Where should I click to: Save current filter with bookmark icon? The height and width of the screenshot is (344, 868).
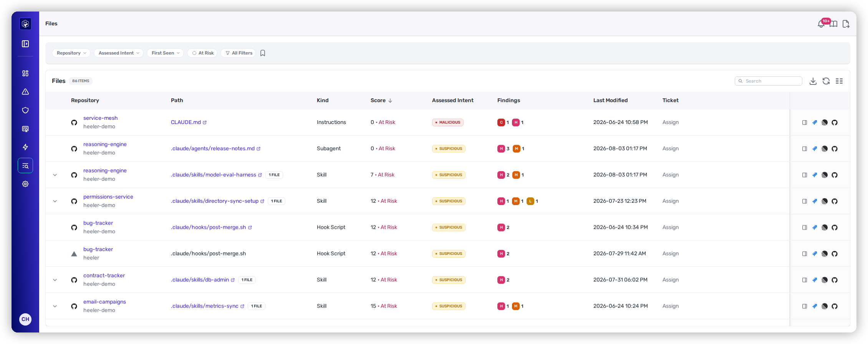(x=263, y=53)
